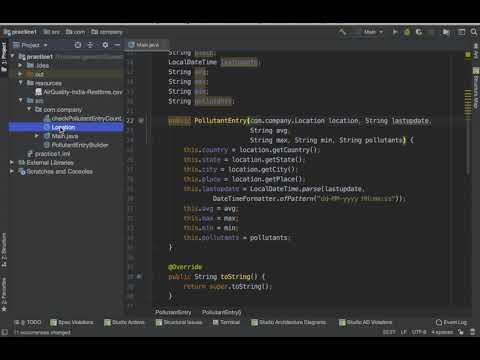Viewport: 480px width, 360px height.
Task: Expand the .idea folder
Action: (x=20, y=65)
